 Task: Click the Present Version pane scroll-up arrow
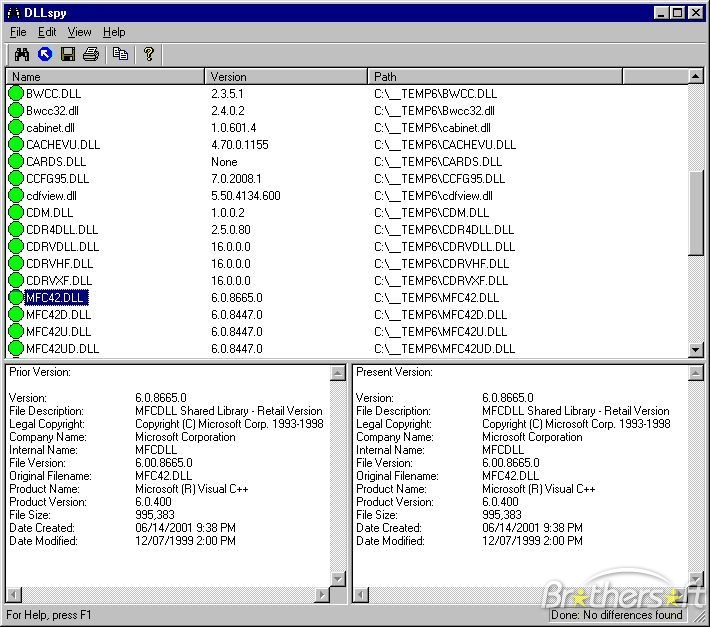696,373
